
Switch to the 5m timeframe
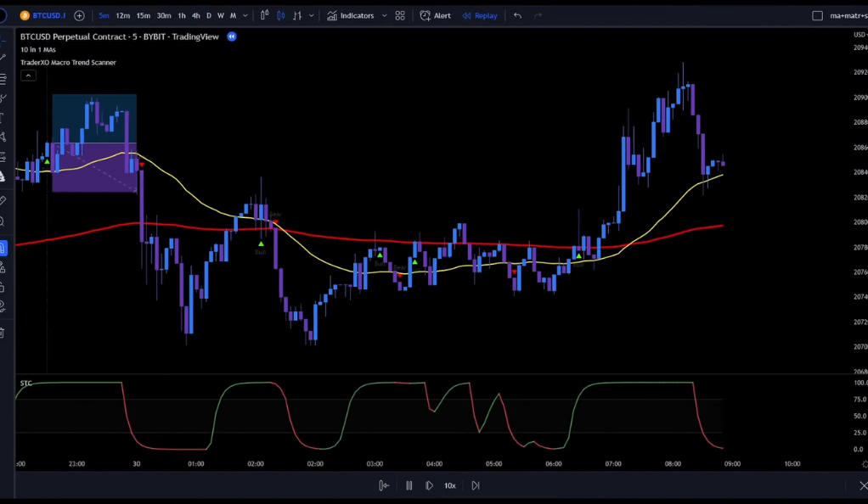[104, 15]
